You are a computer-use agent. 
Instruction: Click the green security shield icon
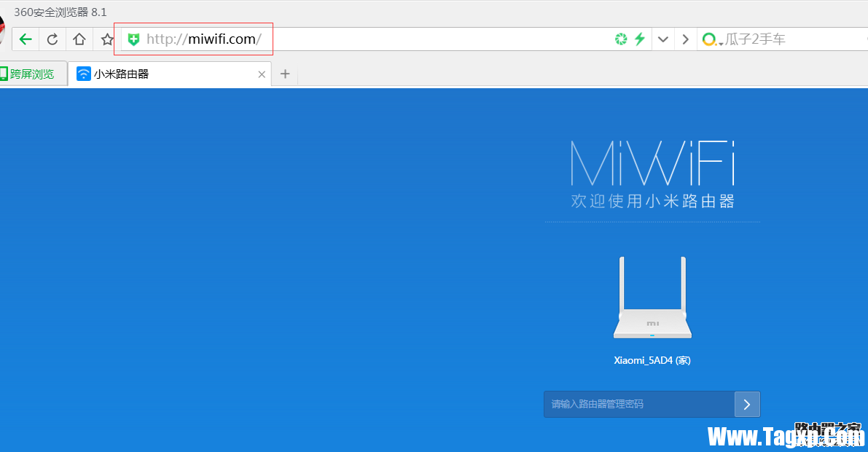pos(133,39)
